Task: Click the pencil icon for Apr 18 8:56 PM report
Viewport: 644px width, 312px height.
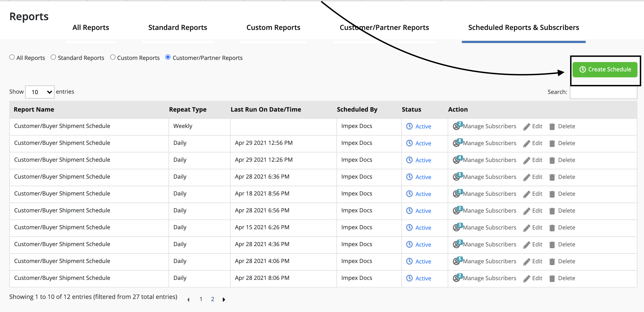Action: point(527,194)
